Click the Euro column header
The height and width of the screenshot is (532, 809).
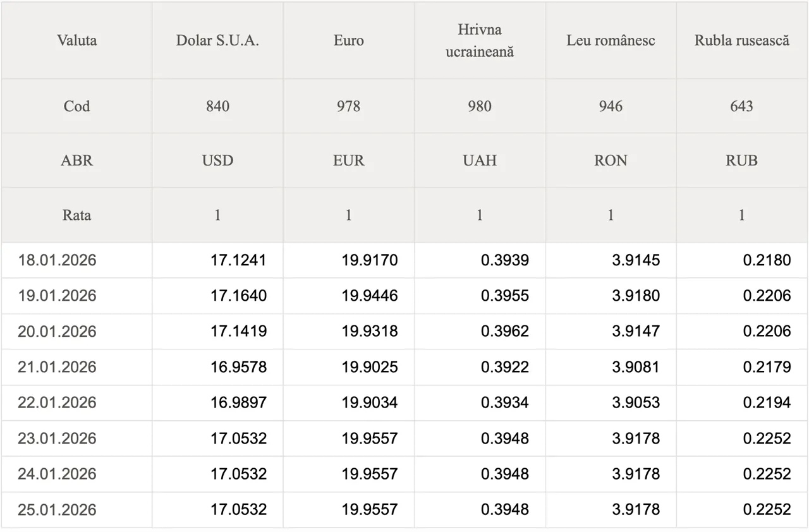(348, 40)
